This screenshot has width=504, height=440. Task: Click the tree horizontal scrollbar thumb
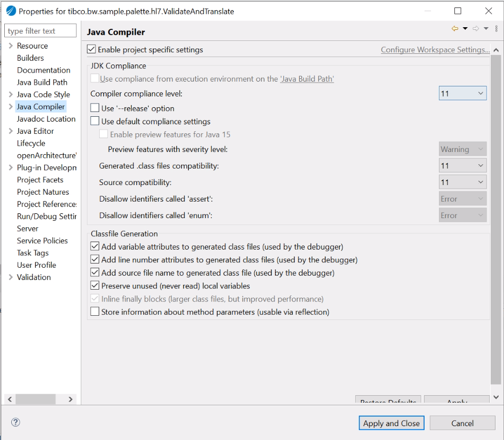coord(35,399)
